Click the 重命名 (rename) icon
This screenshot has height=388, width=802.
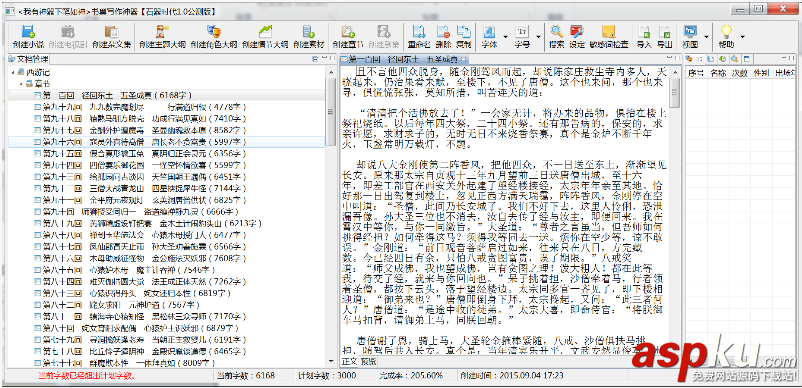[418, 32]
